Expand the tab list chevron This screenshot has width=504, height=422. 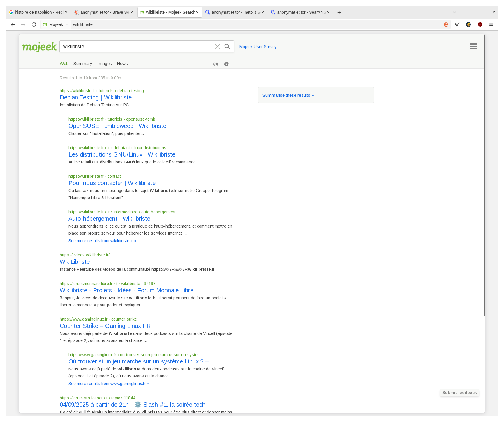pyautogui.click(x=454, y=12)
